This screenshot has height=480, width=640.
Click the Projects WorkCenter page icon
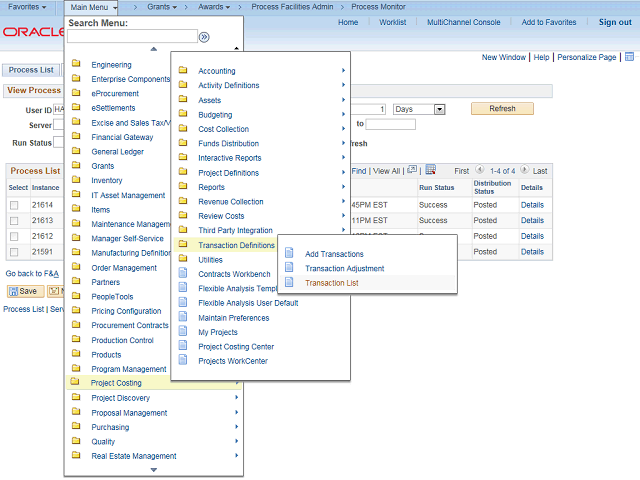pyautogui.click(x=183, y=361)
